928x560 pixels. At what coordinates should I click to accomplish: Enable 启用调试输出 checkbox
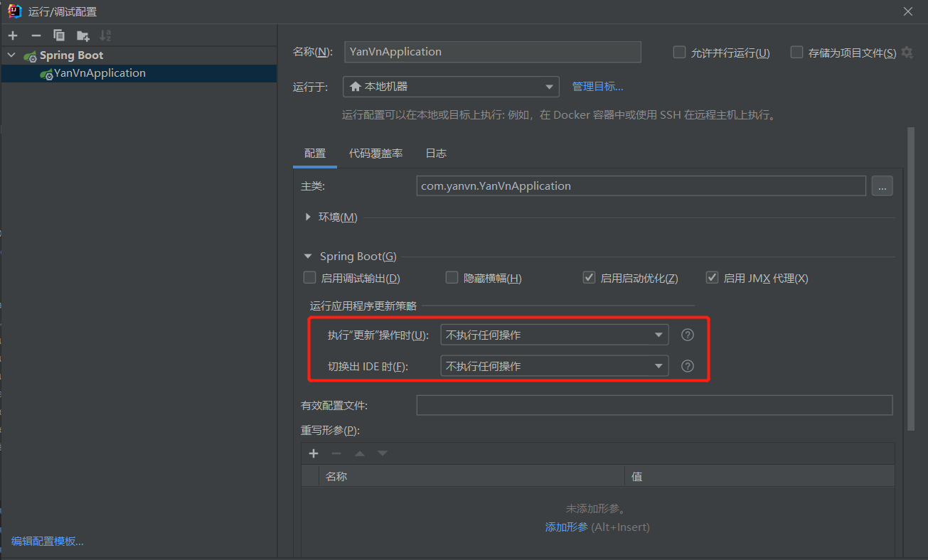(309, 278)
